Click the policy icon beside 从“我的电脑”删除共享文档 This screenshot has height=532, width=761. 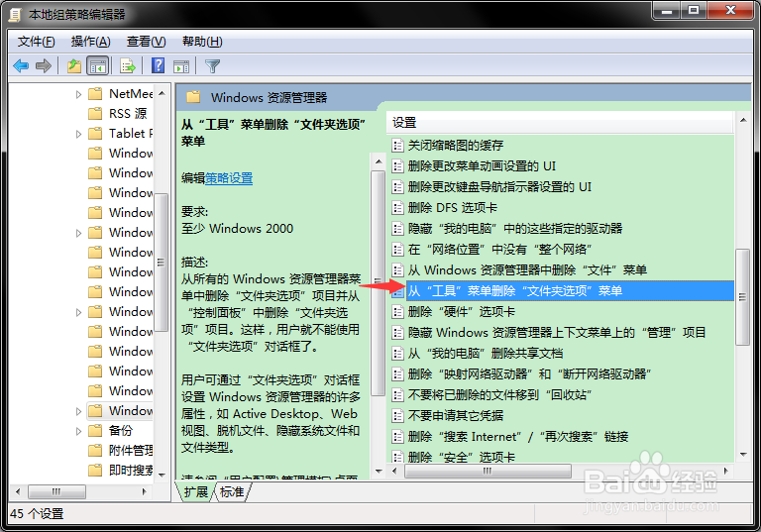click(x=397, y=354)
